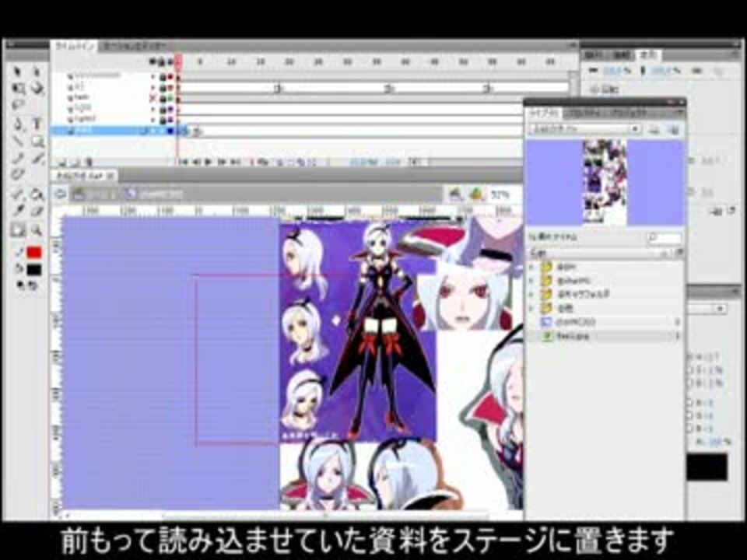Image resolution: width=747 pixels, height=560 pixels.
Task: Select the Eraser tool
Action: [x=37, y=211]
